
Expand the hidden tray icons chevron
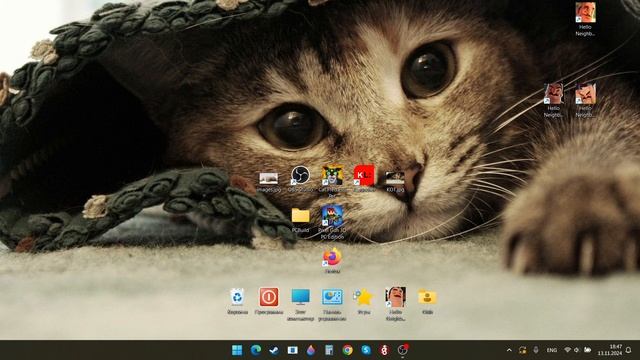click(x=509, y=350)
